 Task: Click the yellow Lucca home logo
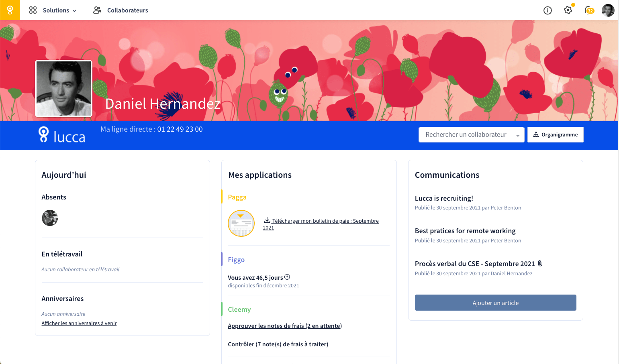(x=10, y=10)
